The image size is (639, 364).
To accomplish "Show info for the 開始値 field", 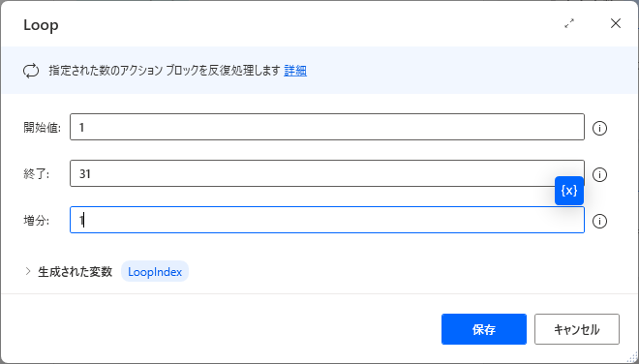I will 599,129.
